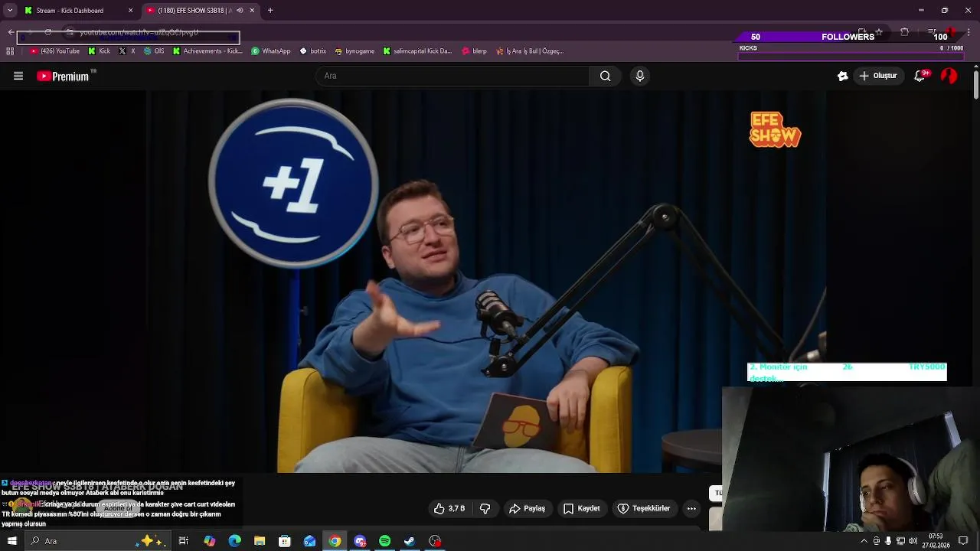Open the OİS bookmark
The image size is (980, 551).
(x=154, y=51)
